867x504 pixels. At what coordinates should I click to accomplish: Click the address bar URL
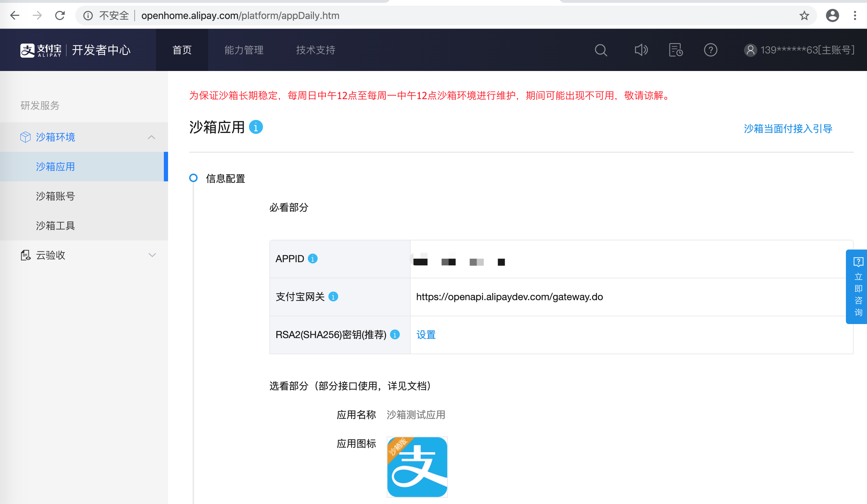(240, 15)
